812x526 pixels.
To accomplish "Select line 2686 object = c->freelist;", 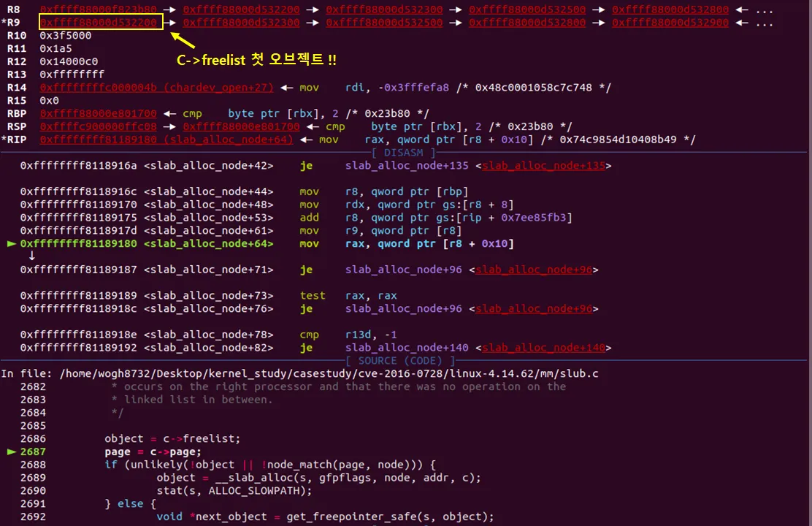I will click(x=172, y=438).
